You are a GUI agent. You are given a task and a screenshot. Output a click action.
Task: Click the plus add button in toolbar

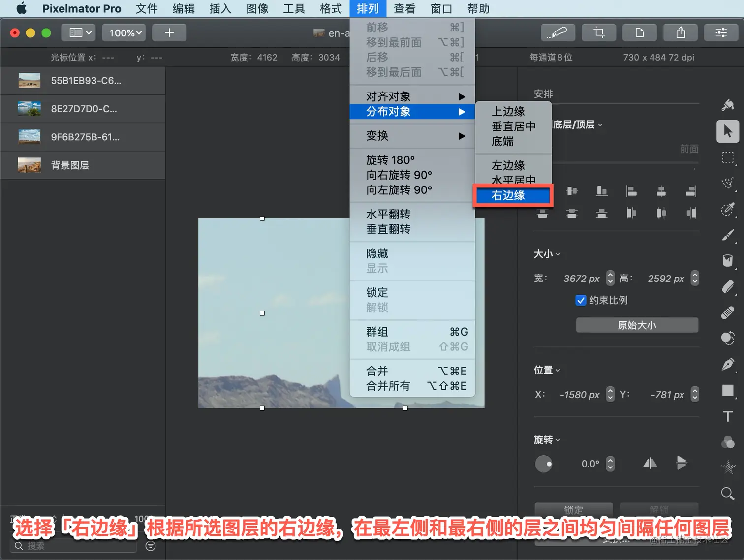pos(169,32)
